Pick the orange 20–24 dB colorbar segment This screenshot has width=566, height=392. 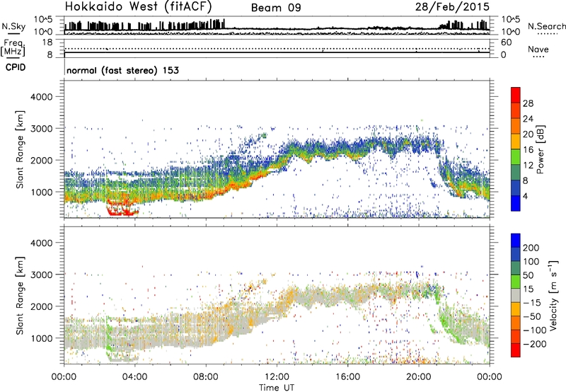[516, 127]
